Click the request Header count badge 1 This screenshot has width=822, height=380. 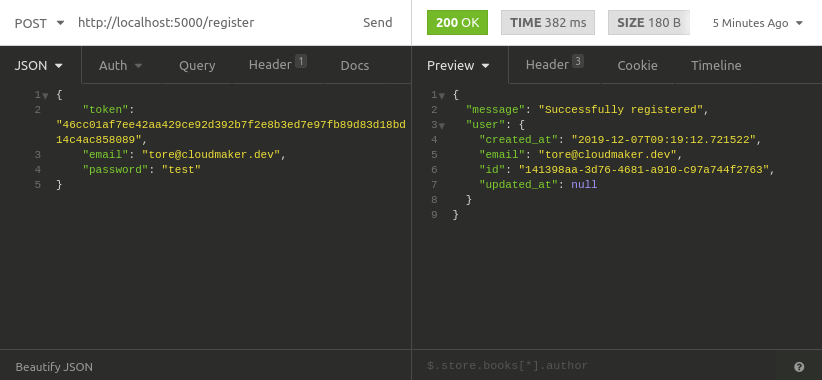point(300,61)
